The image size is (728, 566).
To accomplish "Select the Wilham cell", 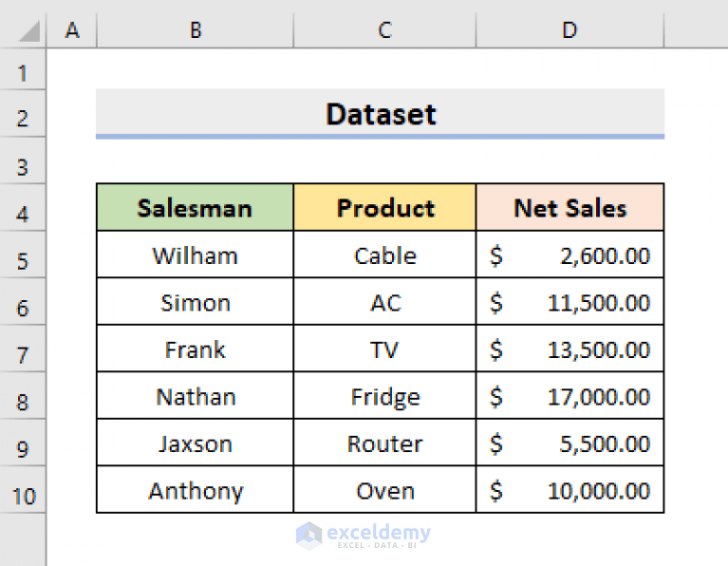I will tap(195, 255).
